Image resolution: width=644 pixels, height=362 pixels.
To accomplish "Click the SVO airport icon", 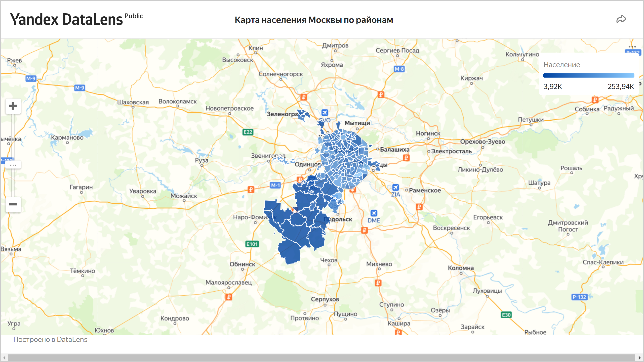I will point(325,112).
